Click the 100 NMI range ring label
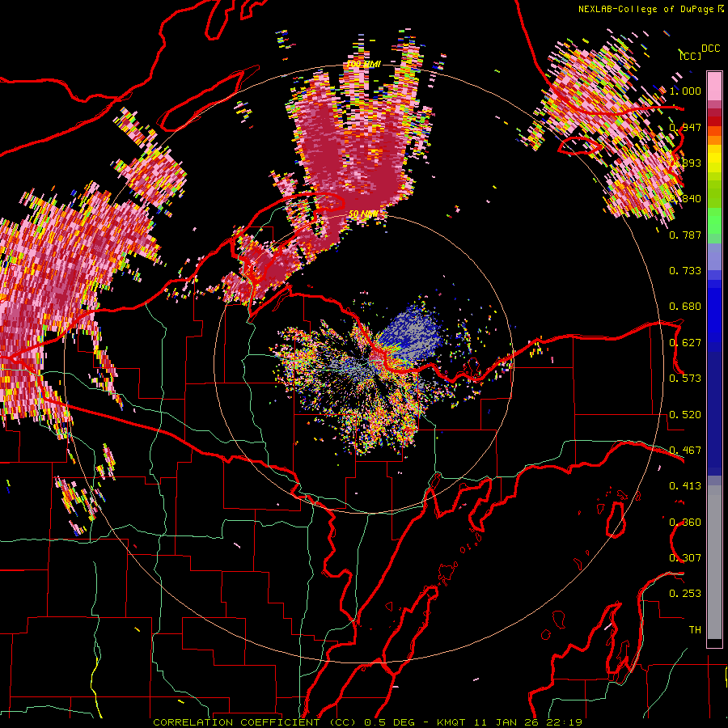Screen dimensions: 728x728 [364, 64]
